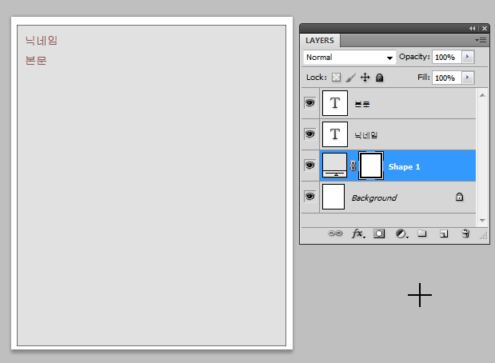Viewport: 495px width, 363px height.
Task: Lock transparent pixels
Action: (336, 77)
